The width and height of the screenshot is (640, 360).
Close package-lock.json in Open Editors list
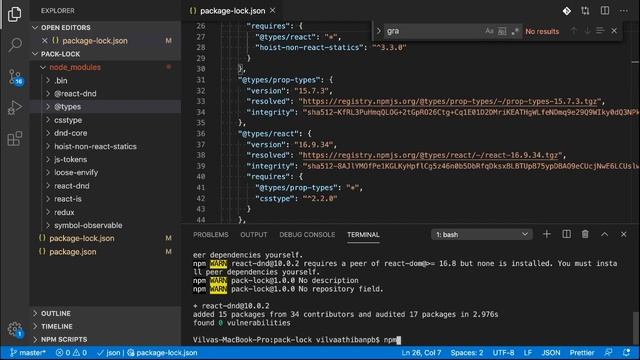click(44, 40)
